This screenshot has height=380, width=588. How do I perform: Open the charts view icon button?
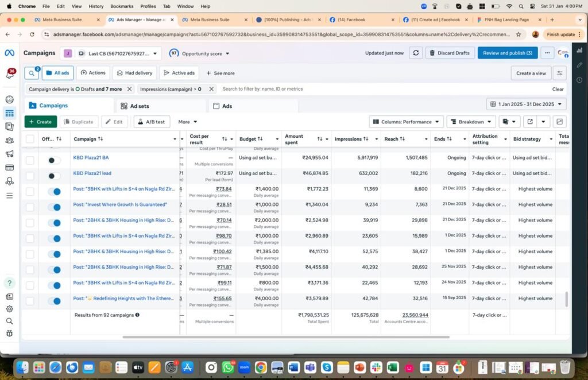pos(559,122)
